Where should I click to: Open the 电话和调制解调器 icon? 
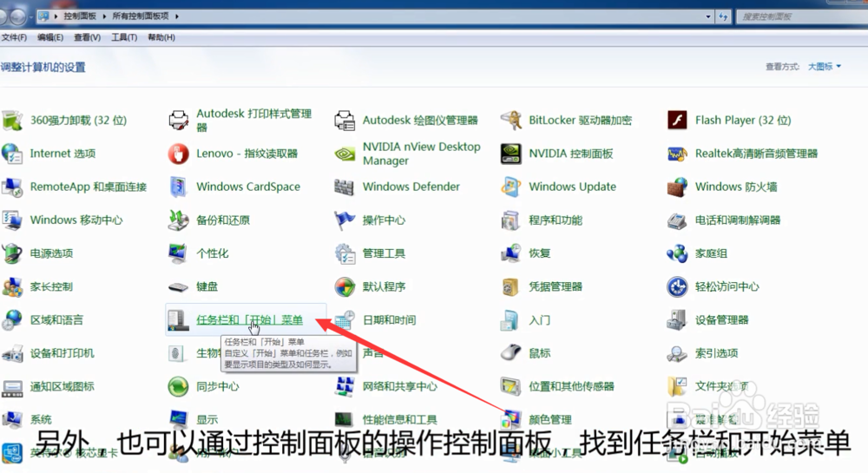coord(677,220)
